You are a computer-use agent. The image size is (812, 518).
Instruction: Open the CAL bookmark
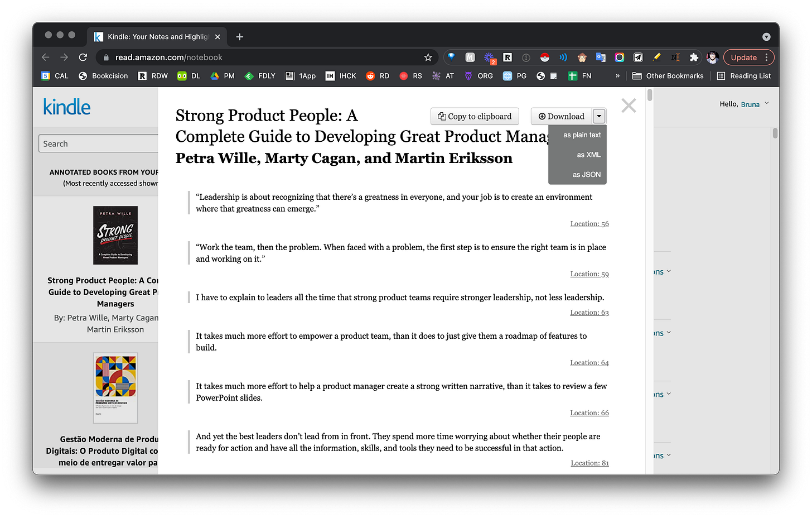point(55,76)
